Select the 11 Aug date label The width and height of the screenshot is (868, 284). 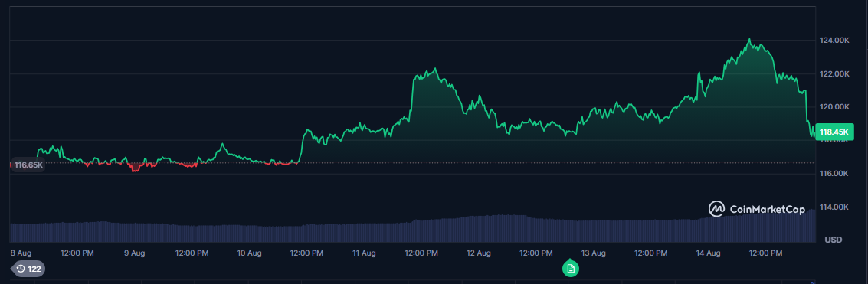click(x=364, y=253)
